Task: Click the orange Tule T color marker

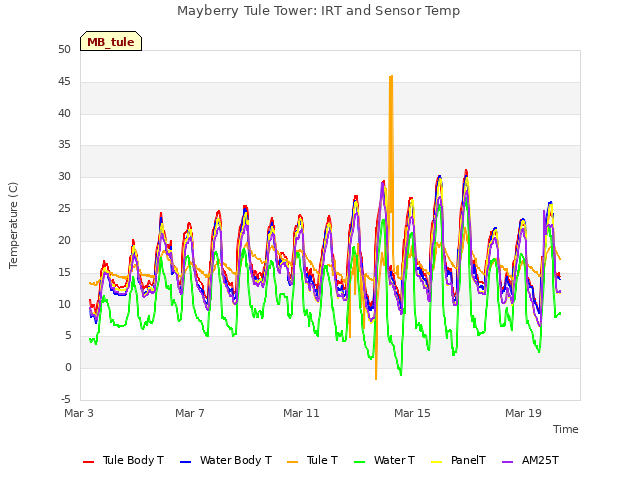Action: coord(293,462)
